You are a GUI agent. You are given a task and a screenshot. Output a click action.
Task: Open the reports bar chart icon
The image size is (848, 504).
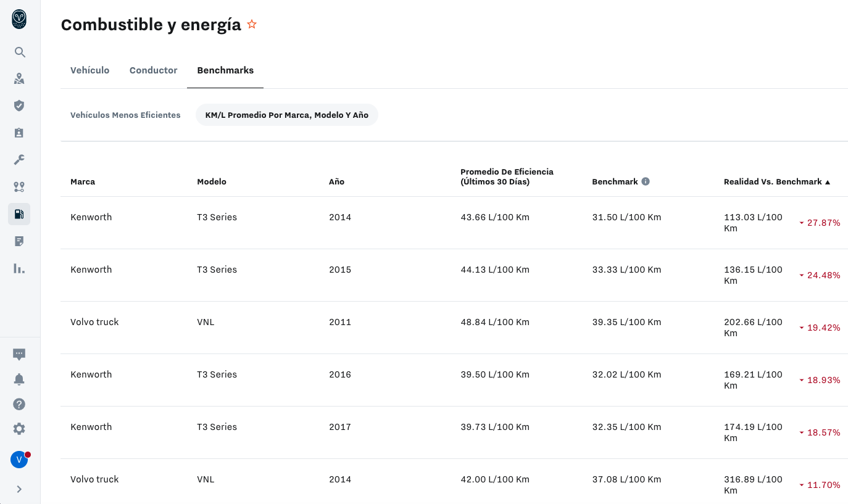coord(19,268)
